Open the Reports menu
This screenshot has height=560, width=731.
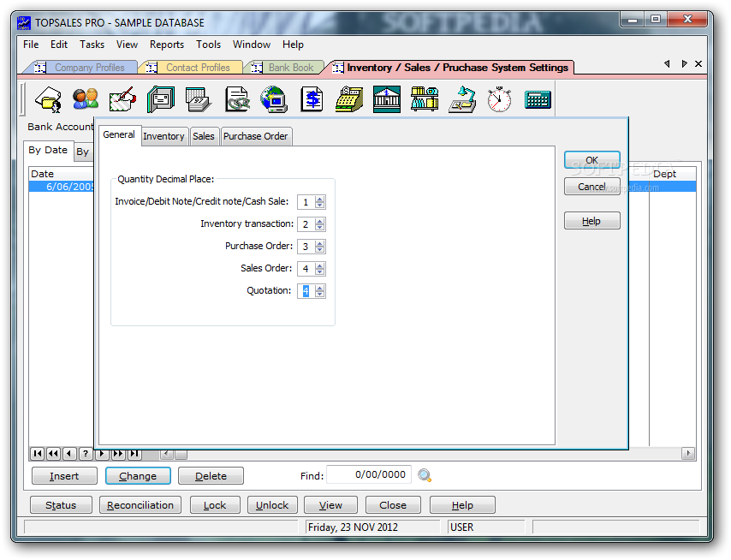point(166,45)
